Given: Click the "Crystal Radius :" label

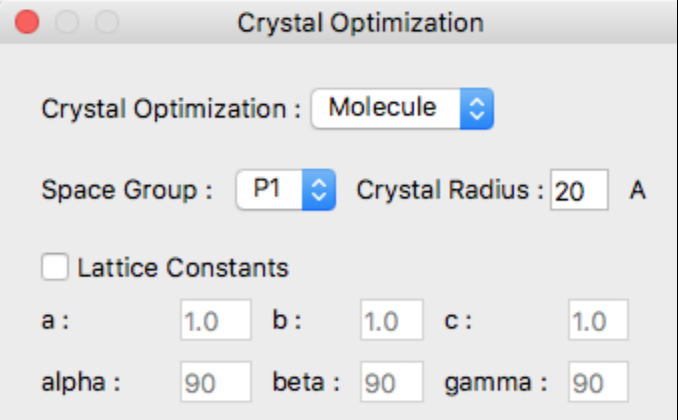Looking at the screenshot, I should pos(450,190).
